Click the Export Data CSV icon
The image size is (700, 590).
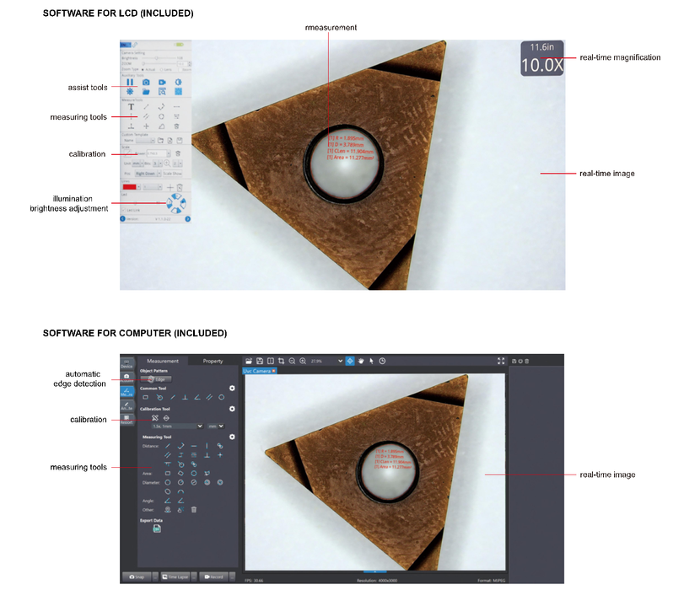[x=157, y=528]
